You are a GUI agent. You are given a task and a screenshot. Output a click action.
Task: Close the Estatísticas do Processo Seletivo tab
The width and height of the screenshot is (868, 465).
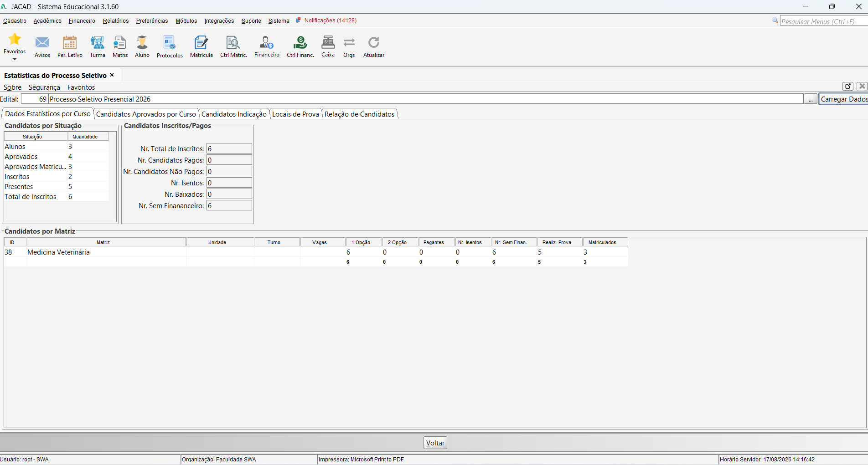(112, 75)
